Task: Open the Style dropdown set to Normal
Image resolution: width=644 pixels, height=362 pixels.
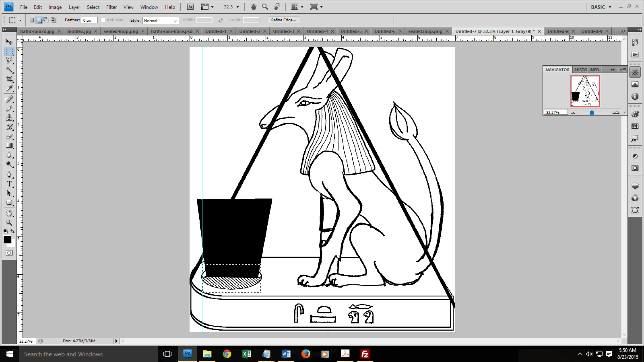Action: click(x=161, y=21)
